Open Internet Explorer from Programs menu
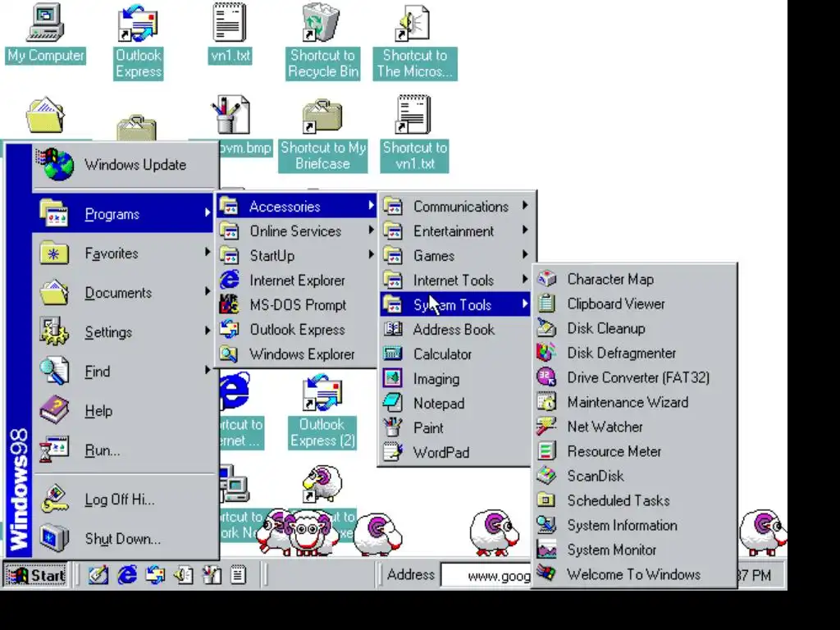840x630 pixels. pyautogui.click(x=296, y=281)
